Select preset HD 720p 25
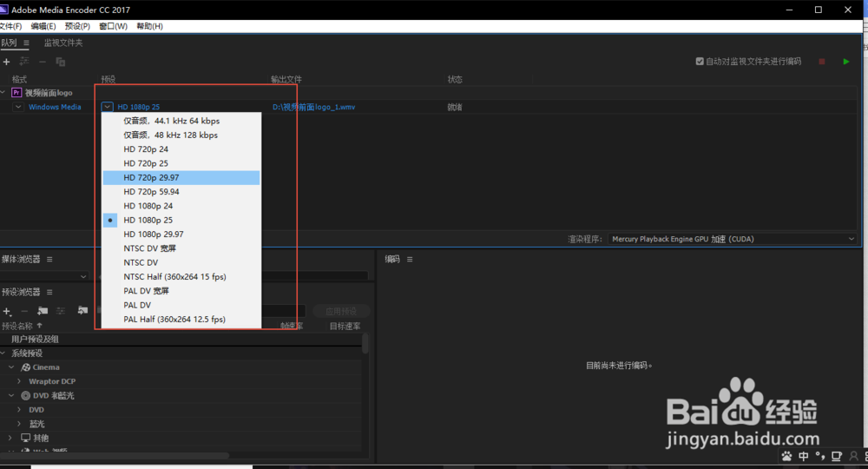The image size is (868, 469). (181, 163)
